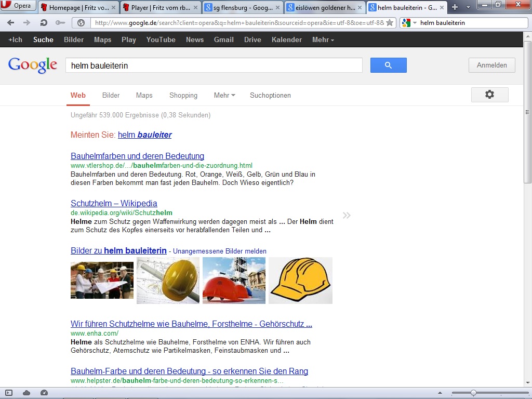The height and width of the screenshot is (399, 532).
Task: Reload the page with the refresh icon
Action: click(x=44, y=23)
